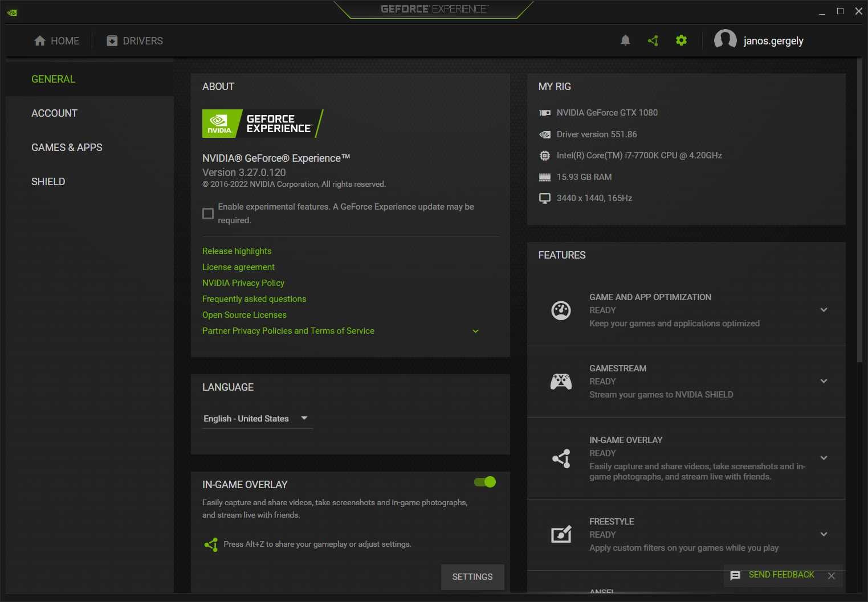This screenshot has height=602, width=868.
Task: Click the GPU card icon in My Rig
Action: coord(545,113)
